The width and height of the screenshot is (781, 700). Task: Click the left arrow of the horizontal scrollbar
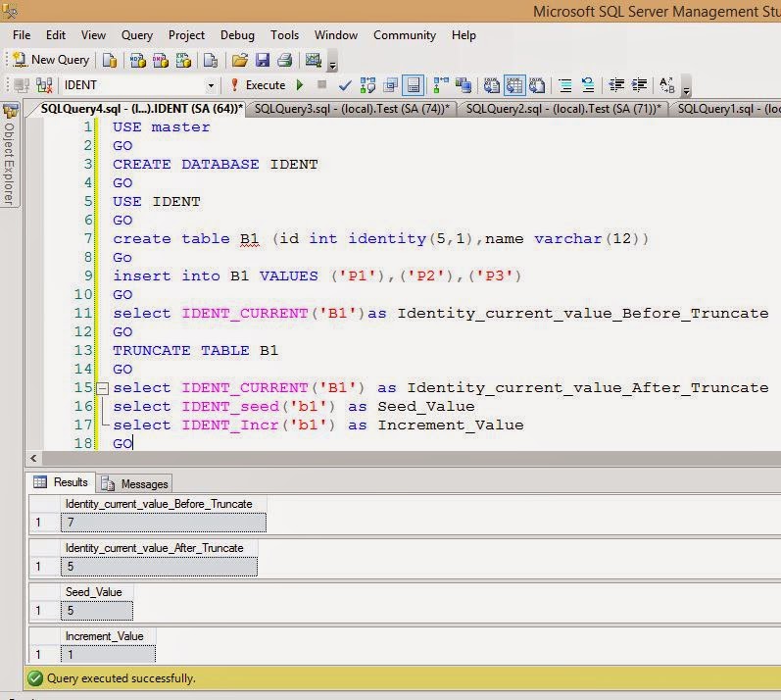click(x=33, y=459)
